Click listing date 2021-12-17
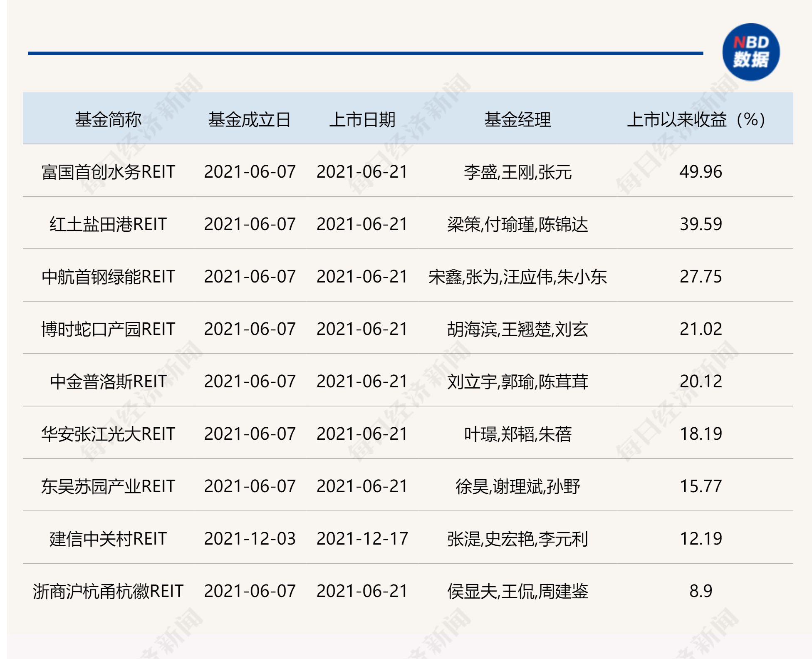812x659 pixels. tap(362, 539)
